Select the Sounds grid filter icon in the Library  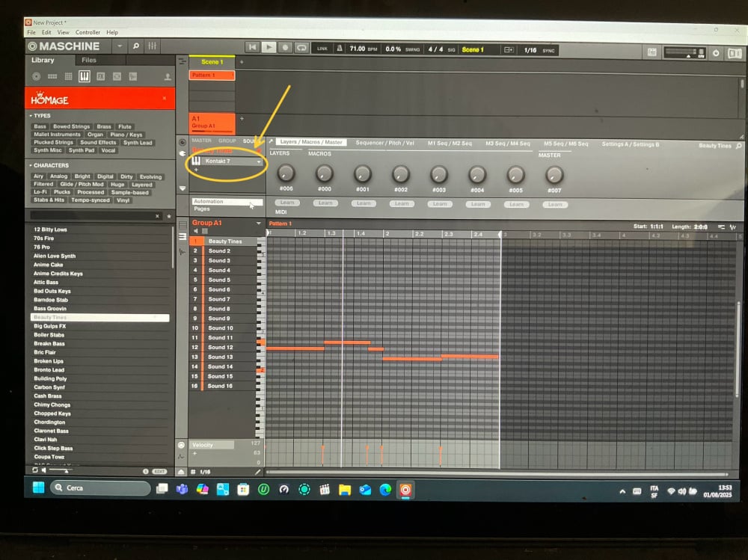(x=68, y=76)
